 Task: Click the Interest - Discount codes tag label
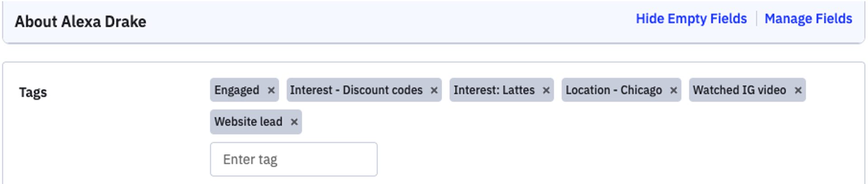pos(356,90)
